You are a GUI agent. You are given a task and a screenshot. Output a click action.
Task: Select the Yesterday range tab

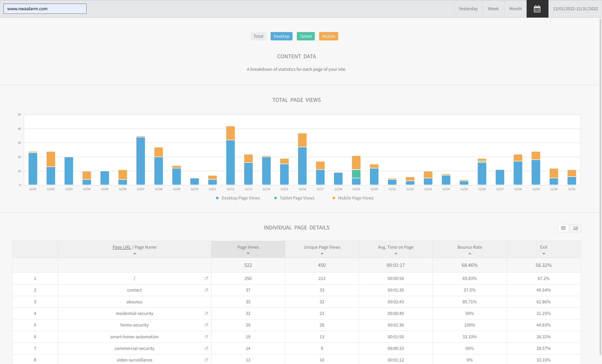468,9
